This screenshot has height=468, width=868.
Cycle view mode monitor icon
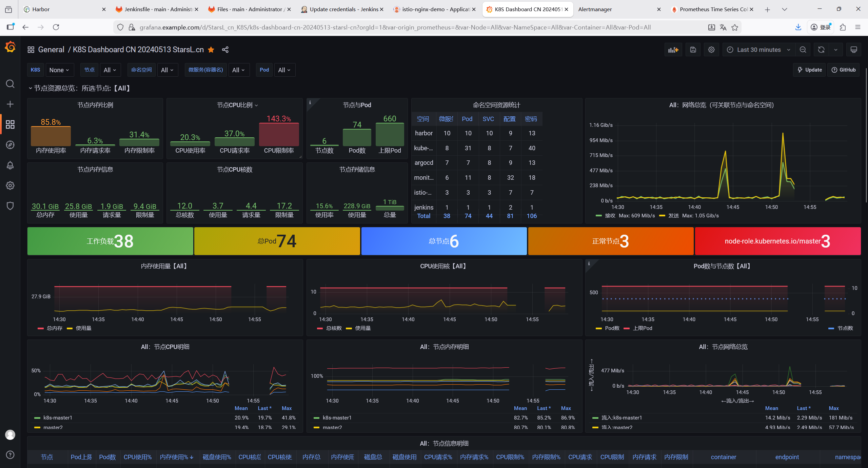pos(853,50)
